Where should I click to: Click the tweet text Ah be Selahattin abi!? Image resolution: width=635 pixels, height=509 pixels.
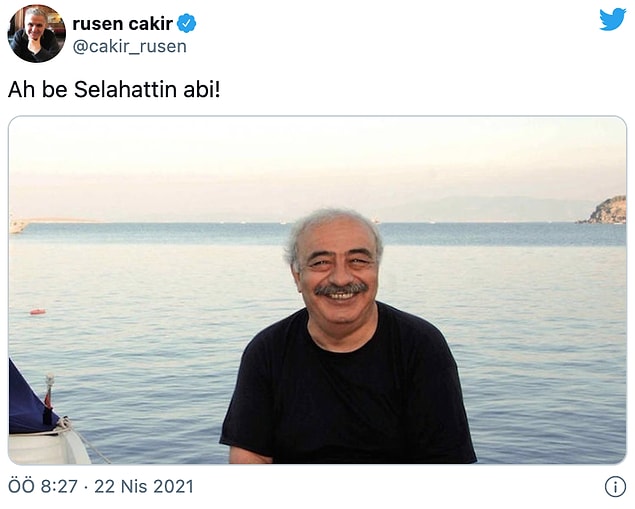click(114, 89)
